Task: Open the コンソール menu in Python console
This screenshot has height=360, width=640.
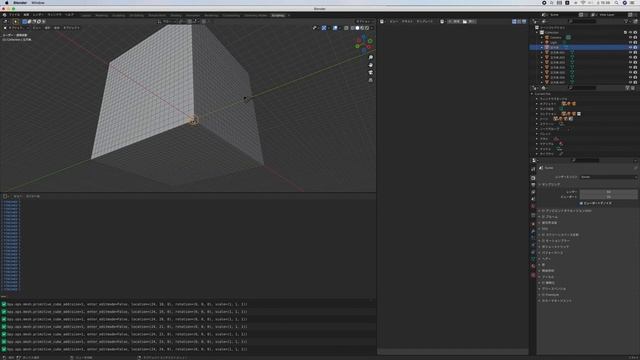Action: coord(33,196)
